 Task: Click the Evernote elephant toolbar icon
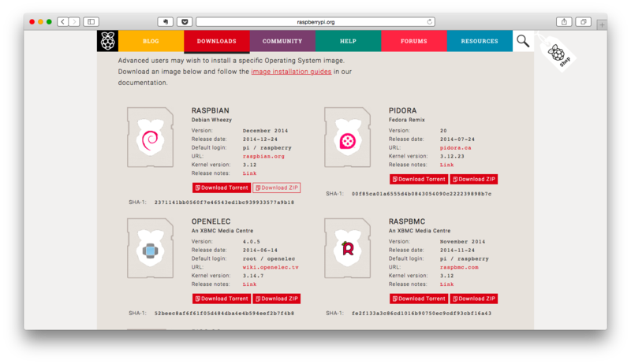[x=166, y=22]
